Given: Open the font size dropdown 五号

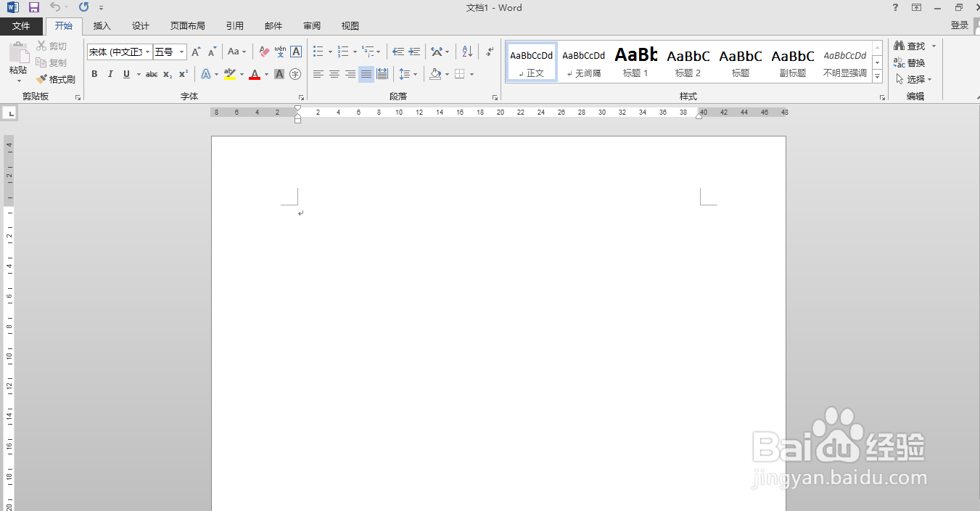Looking at the screenshot, I should pos(170,52).
